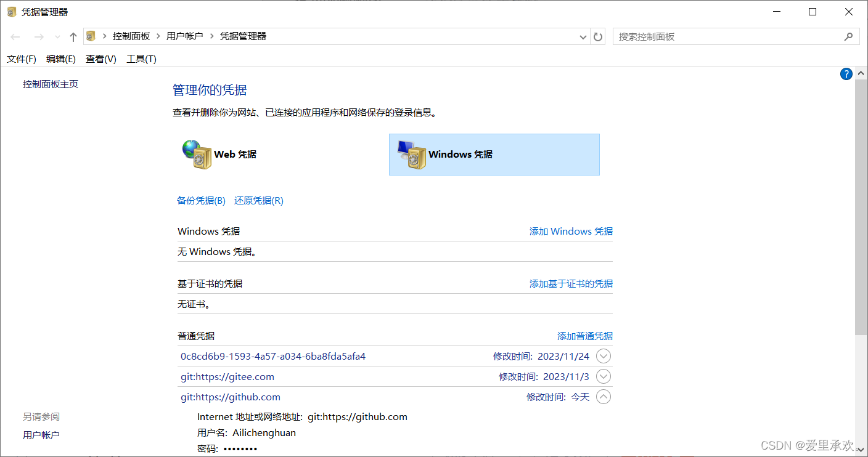Viewport: 868px width, 457px height.
Task: Click 凭据管理器 in the breadcrumb path
Action: tap(244, 36)
